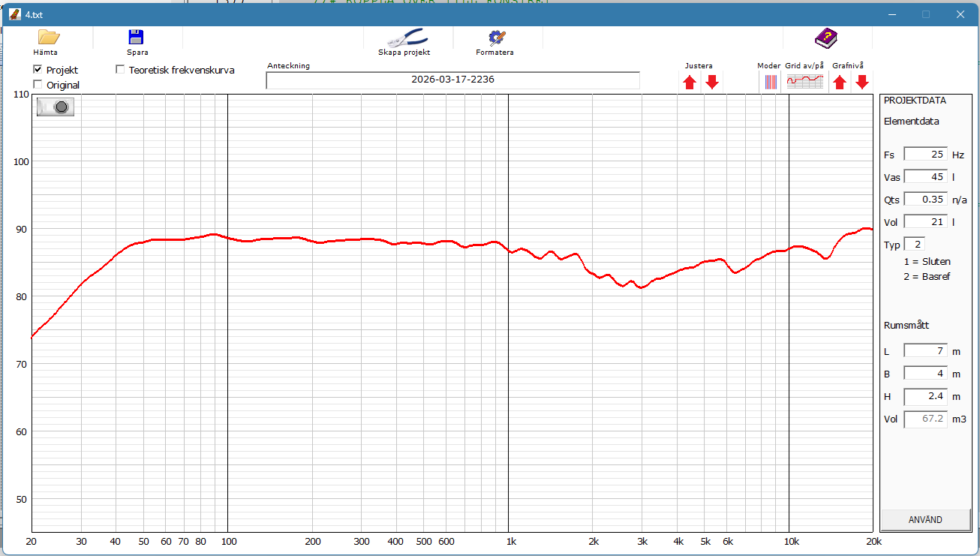This screenshot has height=556, width=980.
Task: Open the purple help book icon
Action: [826, 38]
